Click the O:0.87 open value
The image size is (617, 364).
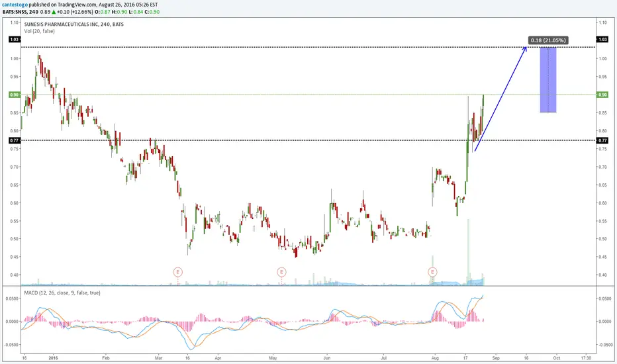coord(103,12)
